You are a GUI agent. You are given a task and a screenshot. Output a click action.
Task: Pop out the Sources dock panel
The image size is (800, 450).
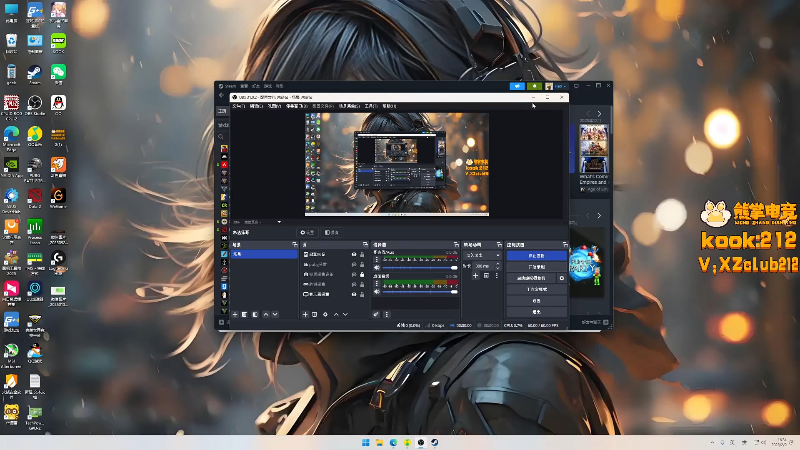pos(365,245)
